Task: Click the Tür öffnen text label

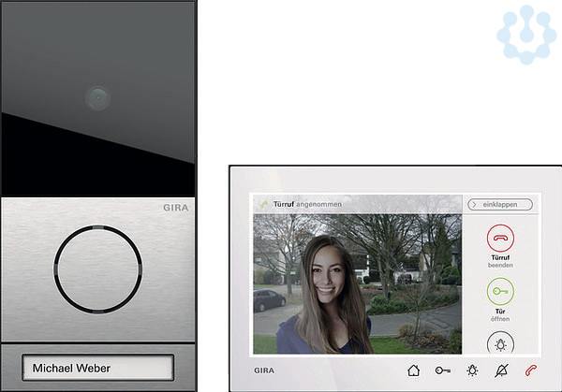Action: click(x=500, y=316)
